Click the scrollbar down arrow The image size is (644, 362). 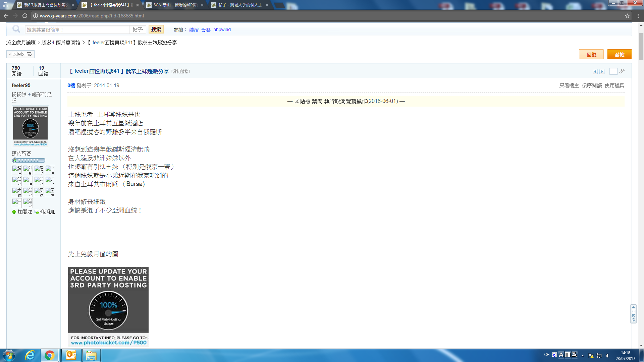[x=641, y=346]
